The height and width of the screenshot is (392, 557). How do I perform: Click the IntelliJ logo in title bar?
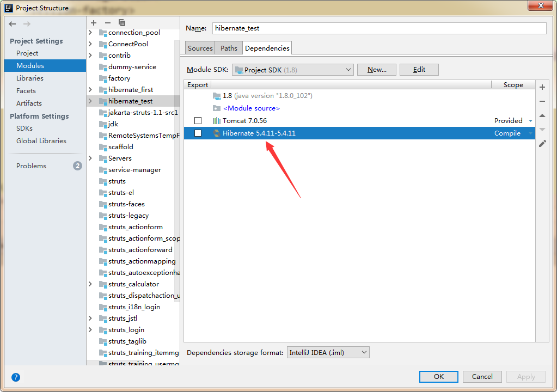coord(9,8)
